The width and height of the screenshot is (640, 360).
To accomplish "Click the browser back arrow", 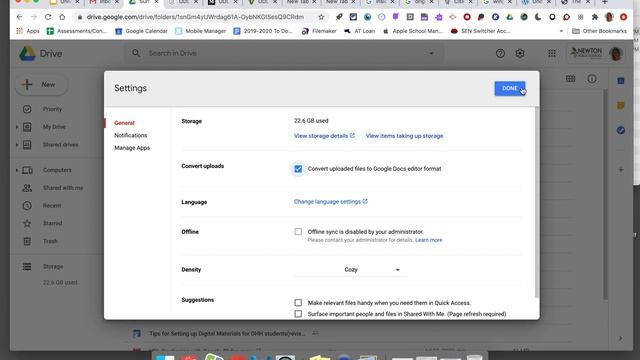I will point(19,17).
